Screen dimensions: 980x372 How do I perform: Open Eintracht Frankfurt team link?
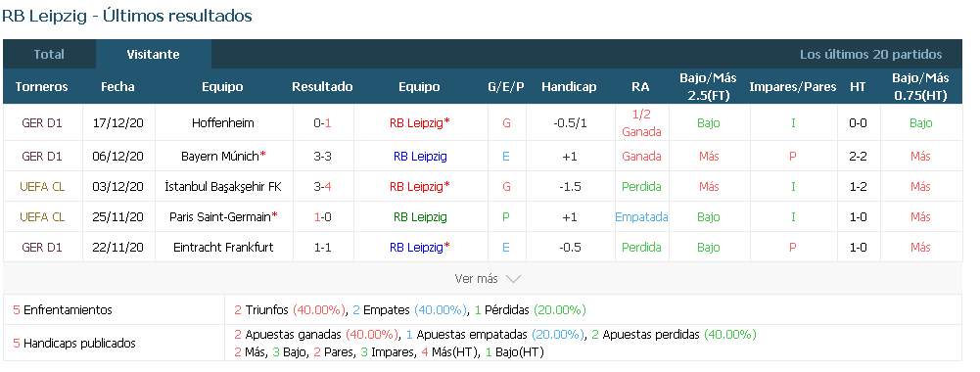pyautogui.click(x=223, y=247)
